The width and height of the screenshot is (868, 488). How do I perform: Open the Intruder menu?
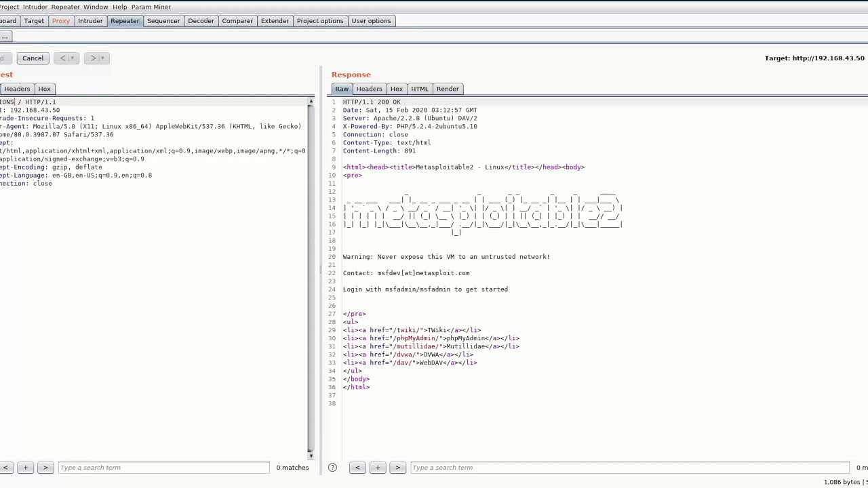(35, 7)
